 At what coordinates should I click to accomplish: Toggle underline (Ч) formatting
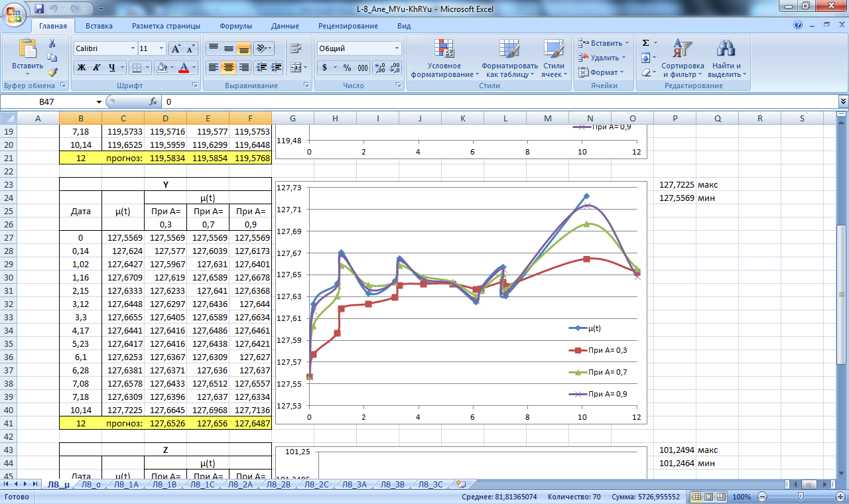pos(112,67)
